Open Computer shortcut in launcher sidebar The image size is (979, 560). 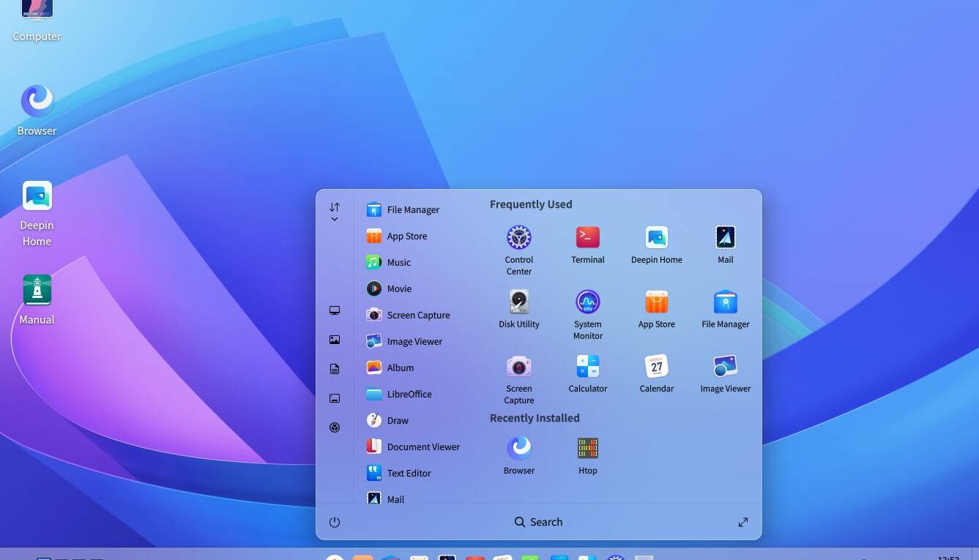pyautogui.click(x=335, y=310)
